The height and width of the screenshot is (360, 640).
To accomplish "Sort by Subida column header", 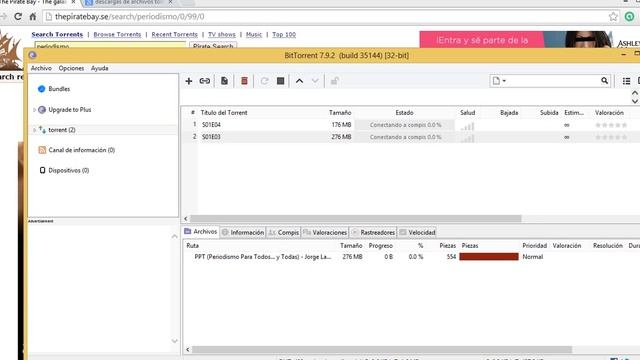I will coord(549,112).
